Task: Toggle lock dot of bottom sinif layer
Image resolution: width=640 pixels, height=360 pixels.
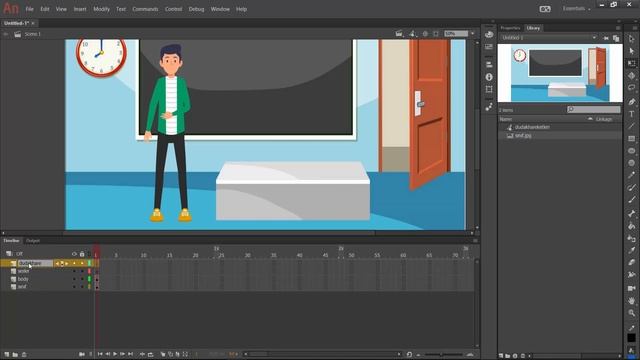Action: pyautogui.click(x=82, y=287)
